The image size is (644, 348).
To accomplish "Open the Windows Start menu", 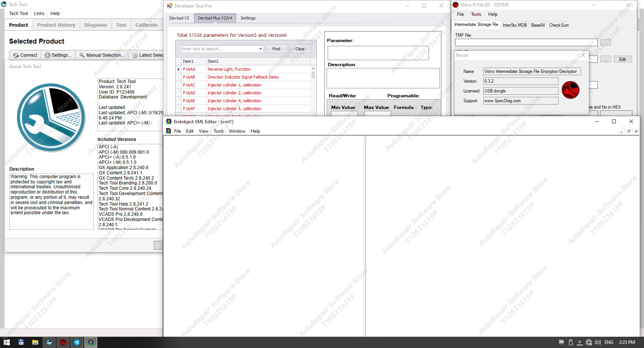I will pyautogui.click(x=6, y=342).
